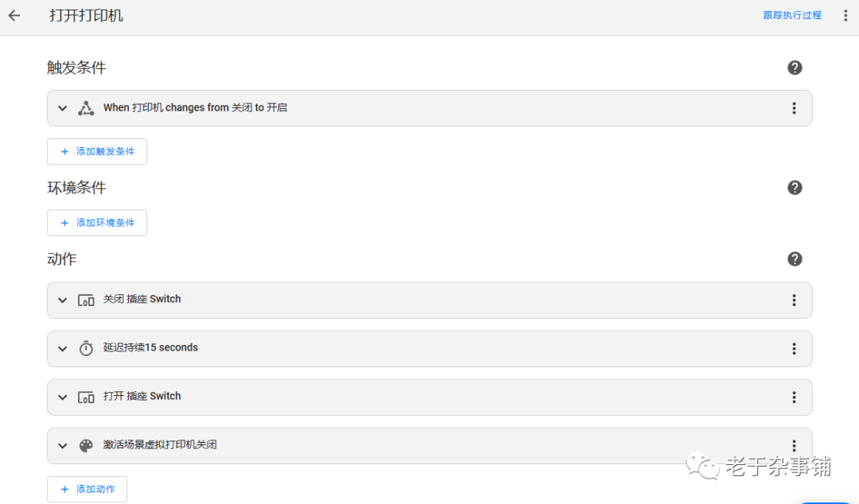Screen dimensions: 859x504
Task: Expand the 延迟持续15 seconds action
Action: point(63,349)
